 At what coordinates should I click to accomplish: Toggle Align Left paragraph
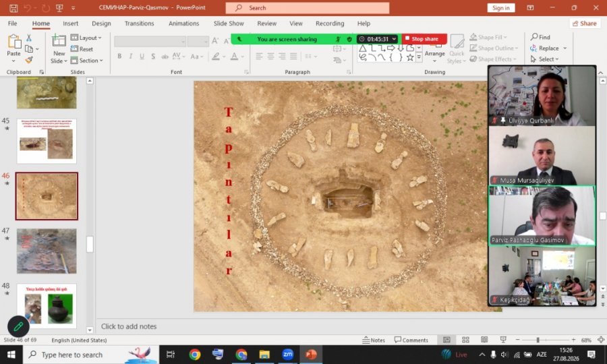[x=260, y=57]
